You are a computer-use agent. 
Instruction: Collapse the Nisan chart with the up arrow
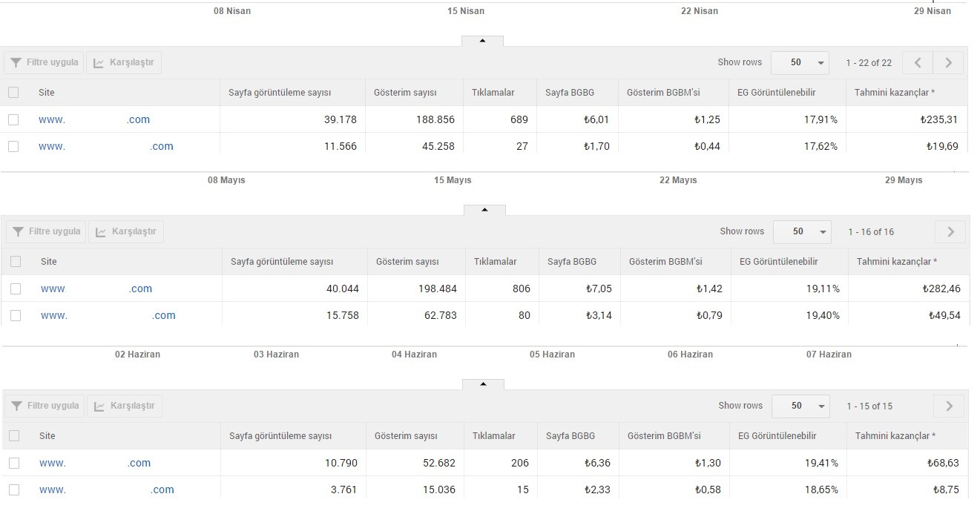pyautogui.click(x=482, y=41)
